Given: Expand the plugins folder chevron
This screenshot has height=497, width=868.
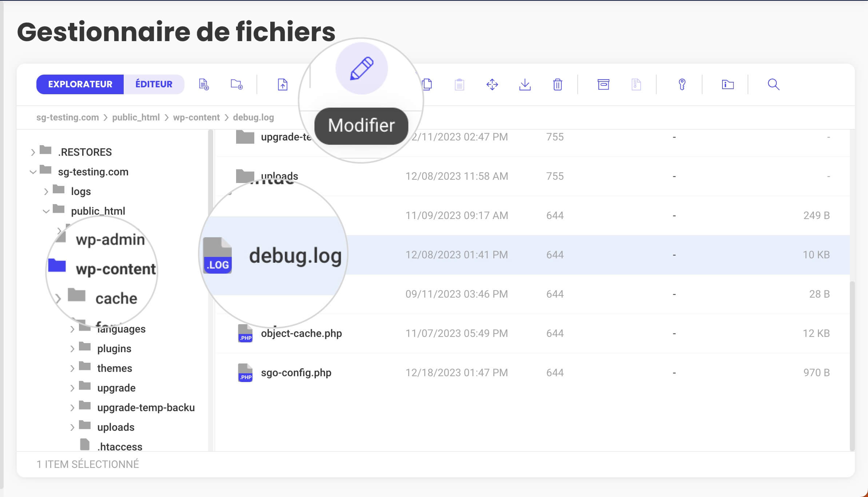Looking at the screenshot, I should [x=72, y=349].
